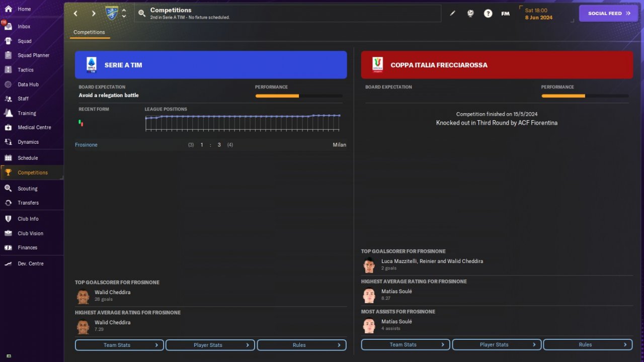Image resolution: width=644 pixels, height=362 pixels.
Task: Click 'Knocked out in Third Round by ACF Fiorentina'
Action: click(497, 123)
